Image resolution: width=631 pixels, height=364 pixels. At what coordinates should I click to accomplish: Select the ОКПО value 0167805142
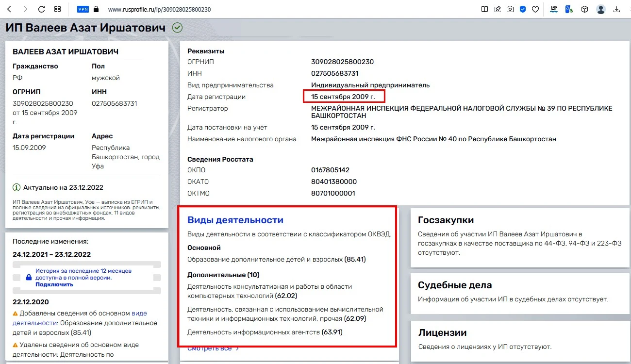330,170
